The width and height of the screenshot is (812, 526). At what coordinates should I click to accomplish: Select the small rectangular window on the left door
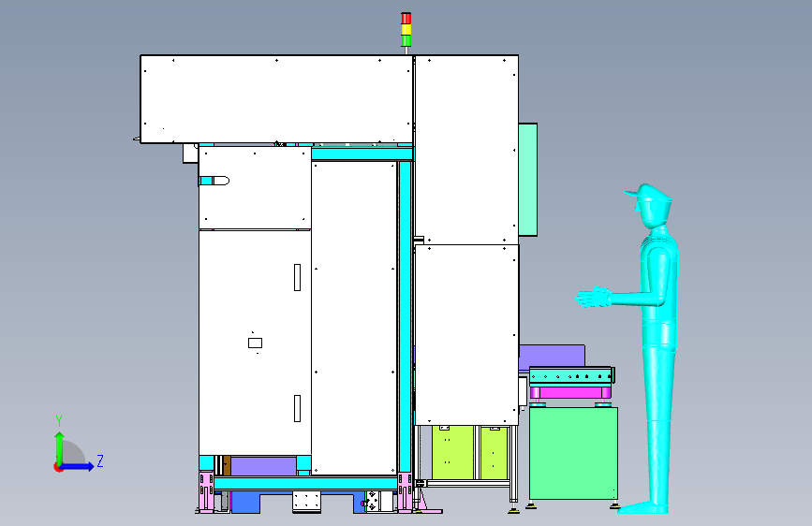click(255, 343)
